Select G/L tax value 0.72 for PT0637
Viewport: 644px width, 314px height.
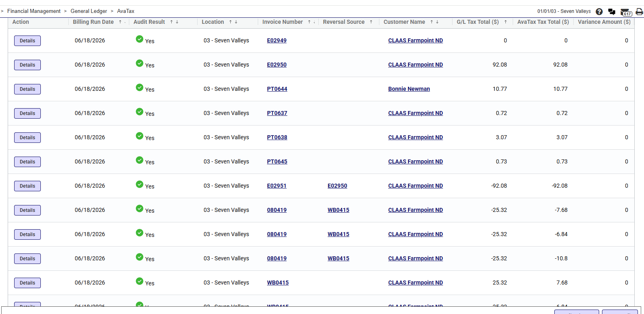coord(501,113)
